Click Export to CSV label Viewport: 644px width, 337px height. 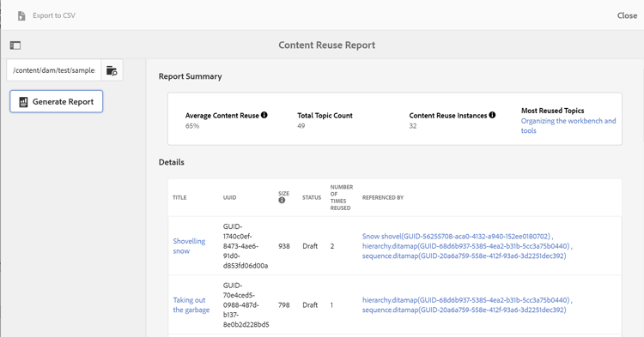54,15
